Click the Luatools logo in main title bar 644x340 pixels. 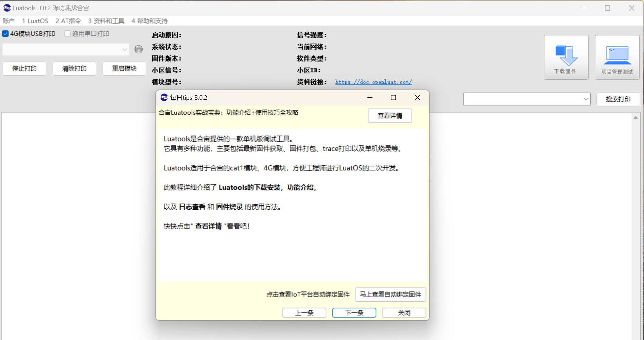[7, 8]
